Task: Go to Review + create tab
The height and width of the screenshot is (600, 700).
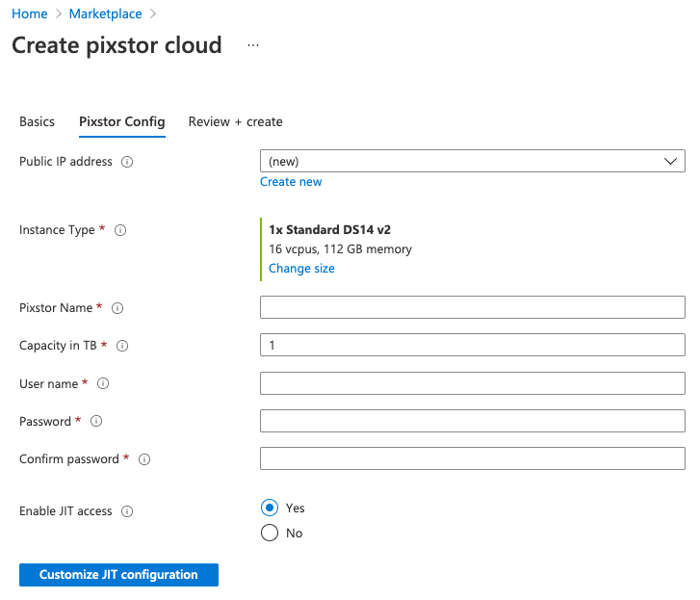Action: click(x=235, y=122)
